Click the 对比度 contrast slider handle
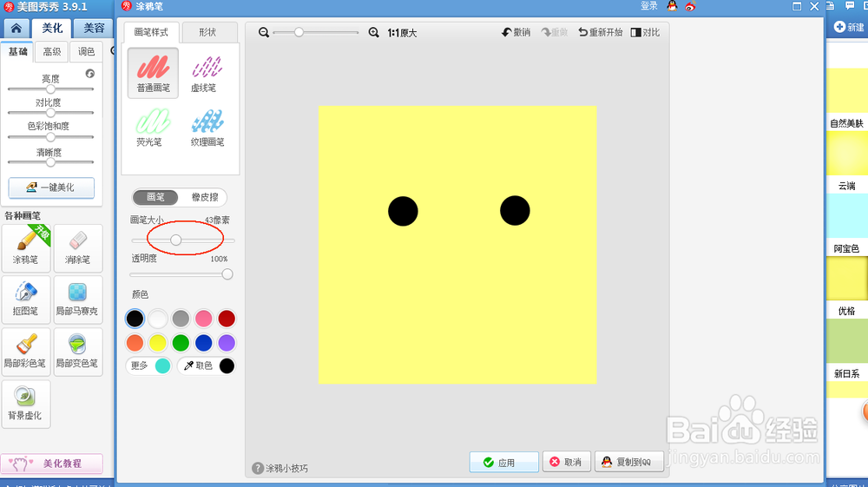Viewport: 868px width, 487px height. coord(50,113)
